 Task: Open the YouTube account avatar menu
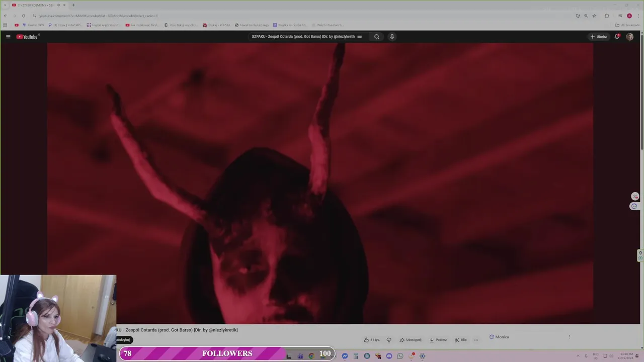(629, 37)
